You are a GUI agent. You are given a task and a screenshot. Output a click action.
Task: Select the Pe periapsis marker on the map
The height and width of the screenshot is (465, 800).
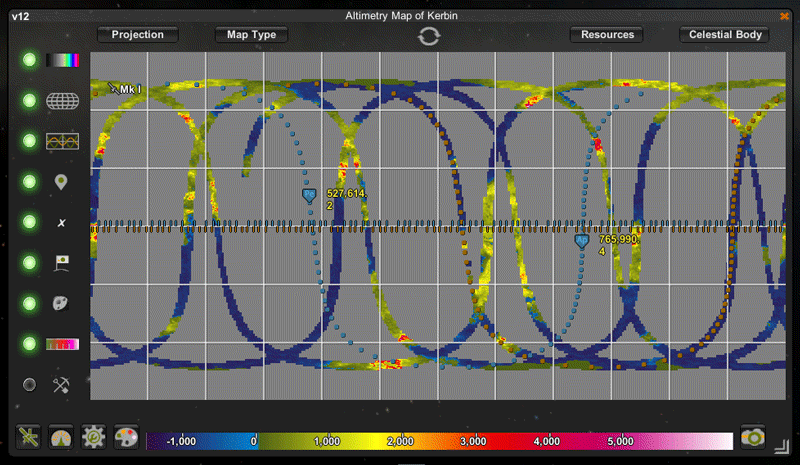[x=309, y=194]
